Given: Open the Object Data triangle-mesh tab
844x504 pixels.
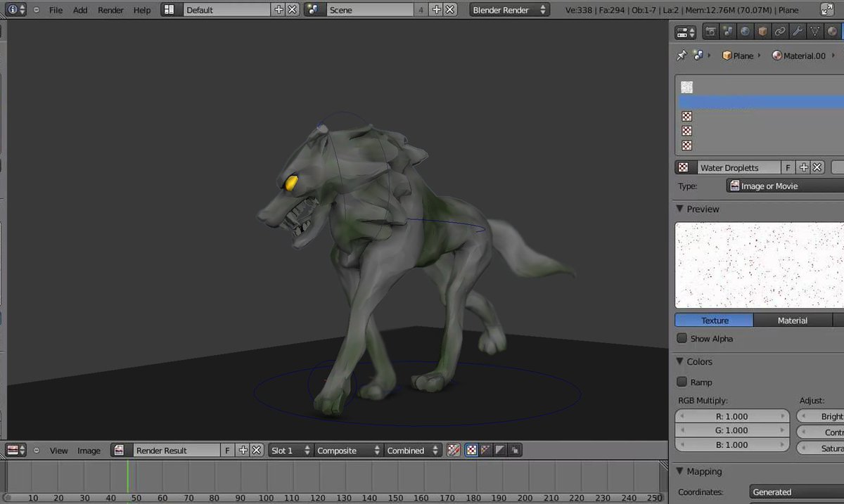Looking at the screenshot, I should (x=815, y=32).
